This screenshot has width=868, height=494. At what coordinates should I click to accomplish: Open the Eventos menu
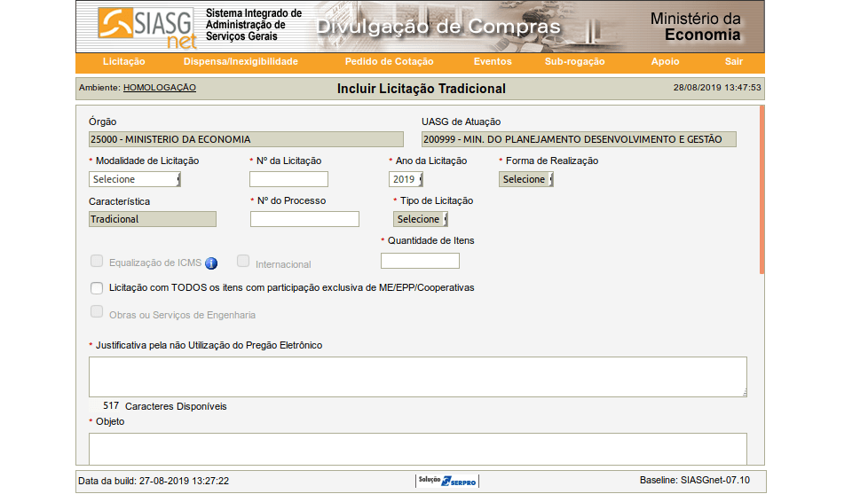[493, 61]
